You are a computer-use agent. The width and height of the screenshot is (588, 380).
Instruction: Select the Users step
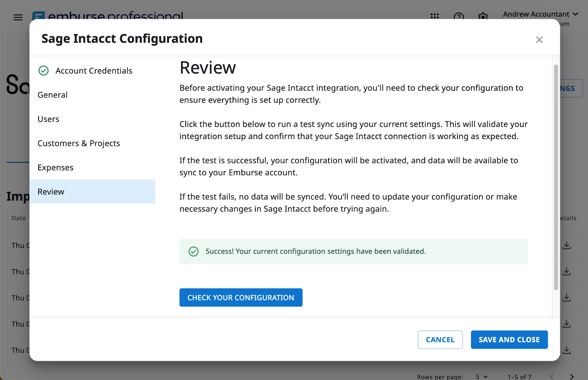click(93, 119)
